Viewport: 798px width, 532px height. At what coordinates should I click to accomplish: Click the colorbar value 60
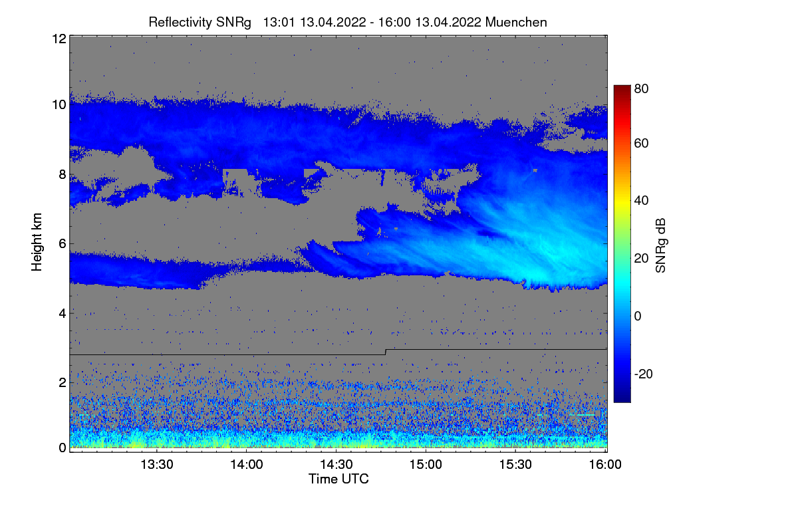point(642,143)
